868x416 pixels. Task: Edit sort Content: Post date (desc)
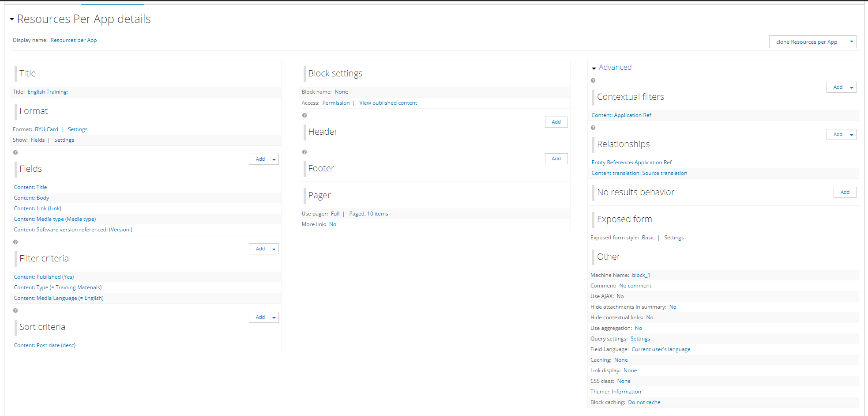click(45, 345)
